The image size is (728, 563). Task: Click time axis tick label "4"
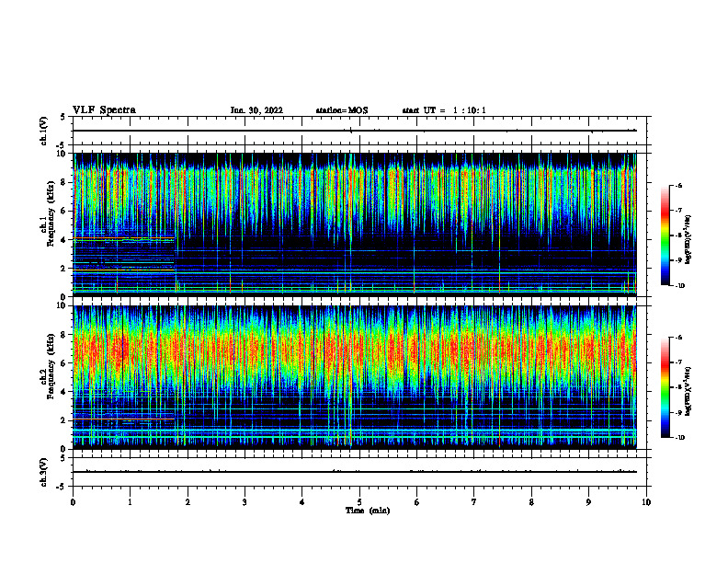click(x=301, y=502)
